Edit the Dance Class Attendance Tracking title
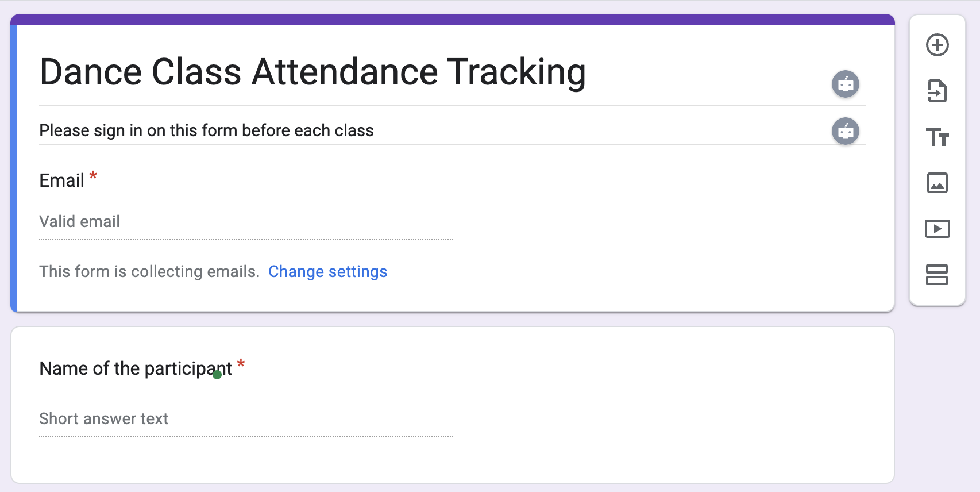This screenshot has width=980, height=492. tap(312, 71)
